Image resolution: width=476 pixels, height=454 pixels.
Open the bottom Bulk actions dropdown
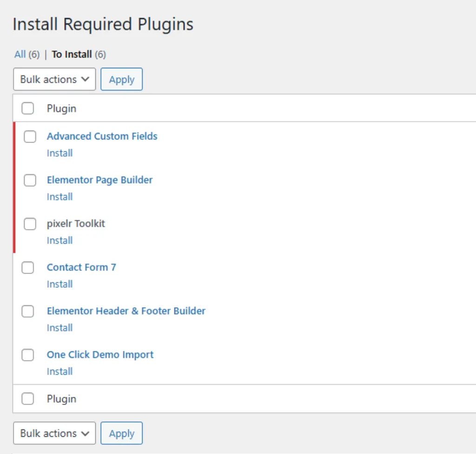[54, 433]
